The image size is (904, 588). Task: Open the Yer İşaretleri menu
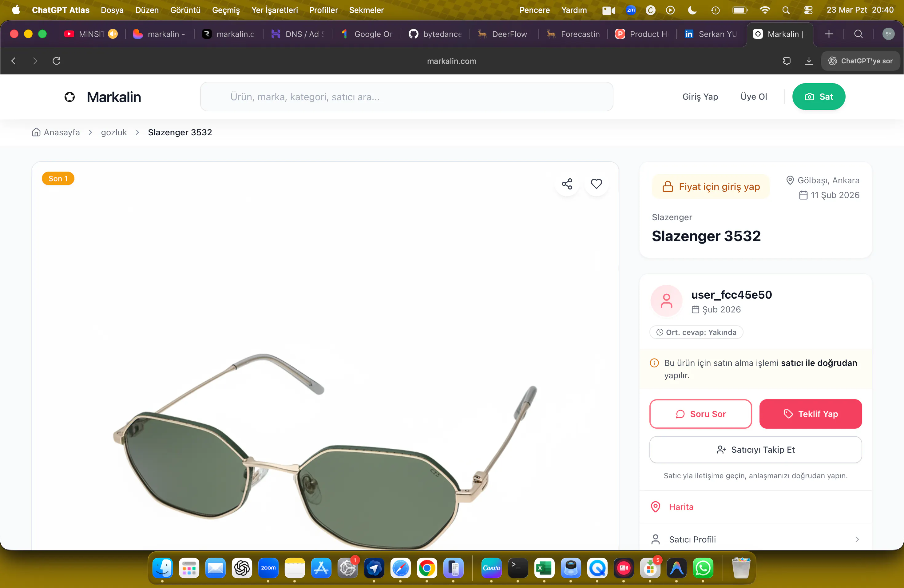(275, 10)
